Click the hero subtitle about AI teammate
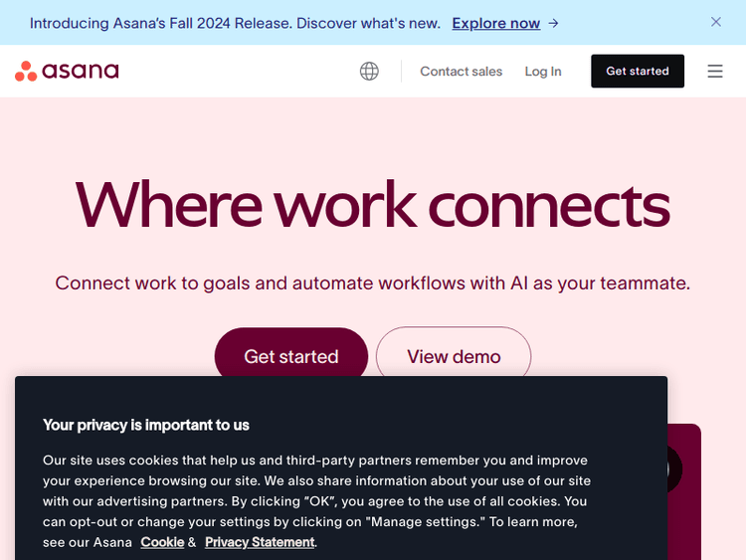Screen dimensions: 746x560 (x=372, y=283)
